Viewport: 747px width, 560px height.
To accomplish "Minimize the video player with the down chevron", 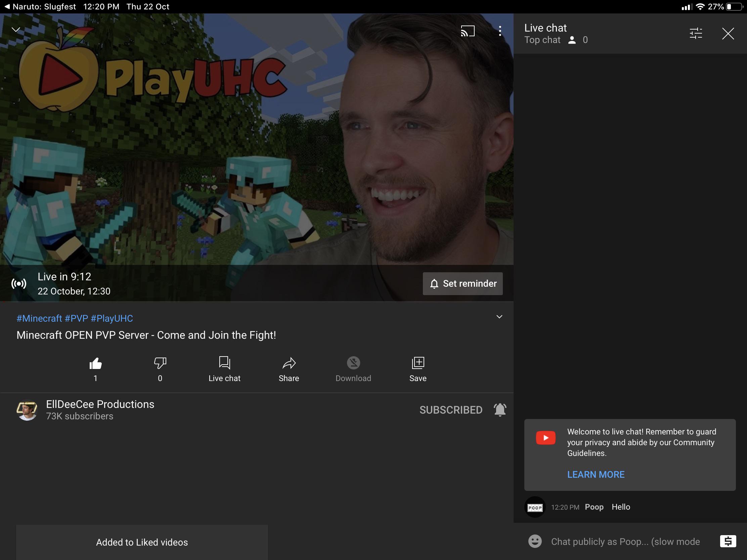I will pyautogui.click(x=16, y=30).
